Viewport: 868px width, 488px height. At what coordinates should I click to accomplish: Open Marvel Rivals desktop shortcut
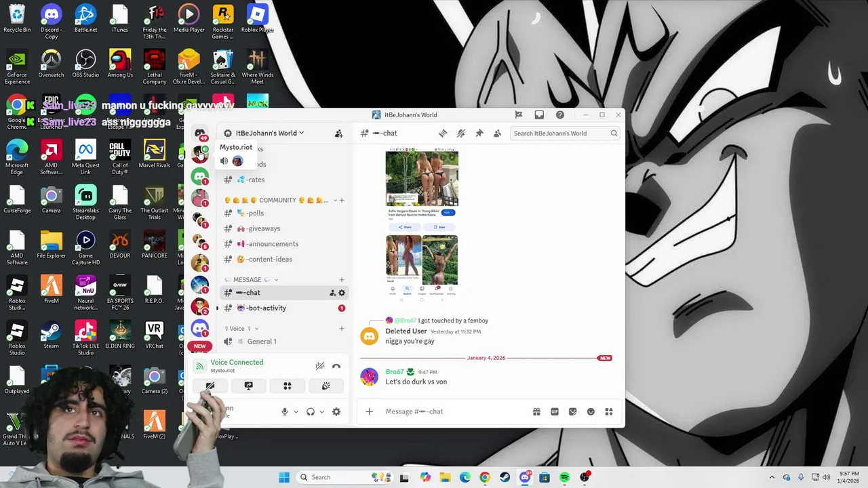point(154,155)
